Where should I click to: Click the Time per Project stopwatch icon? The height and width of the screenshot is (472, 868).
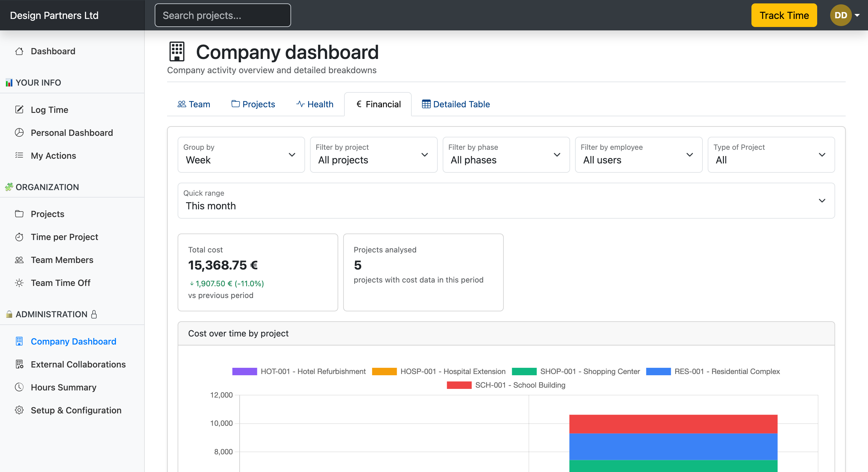19,237
